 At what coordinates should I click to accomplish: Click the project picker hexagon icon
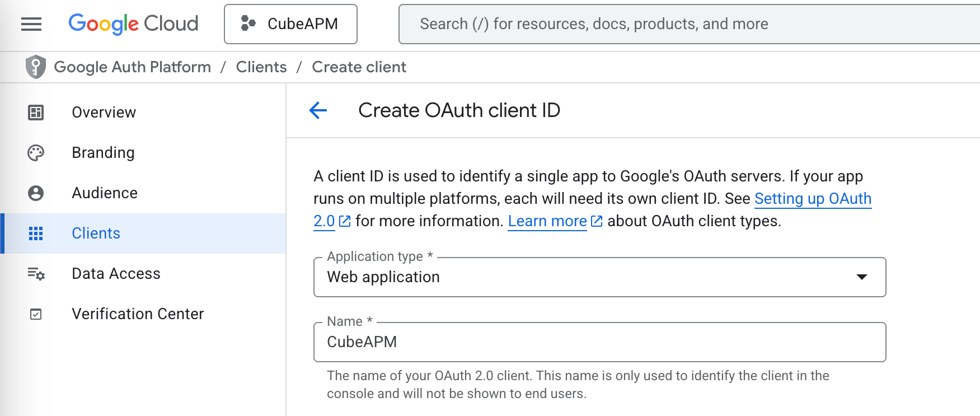[248, 24]
